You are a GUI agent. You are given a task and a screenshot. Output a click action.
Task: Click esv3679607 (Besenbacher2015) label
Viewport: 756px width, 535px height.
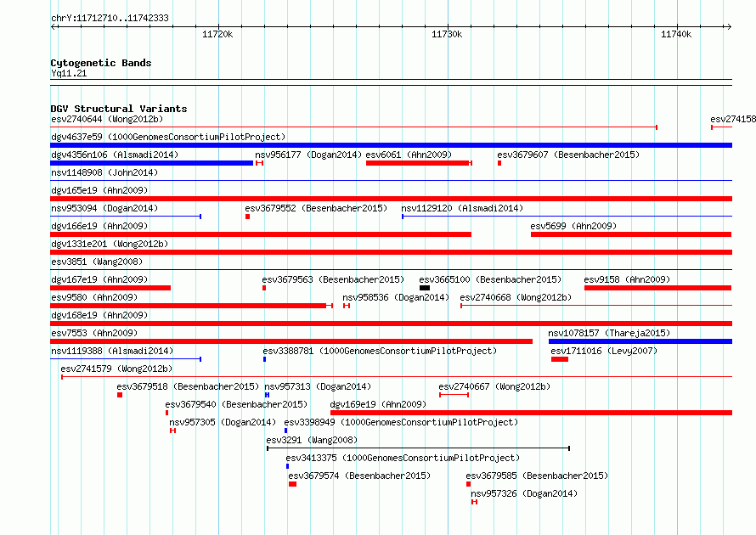pyautogui.click(x=568, y=155)
